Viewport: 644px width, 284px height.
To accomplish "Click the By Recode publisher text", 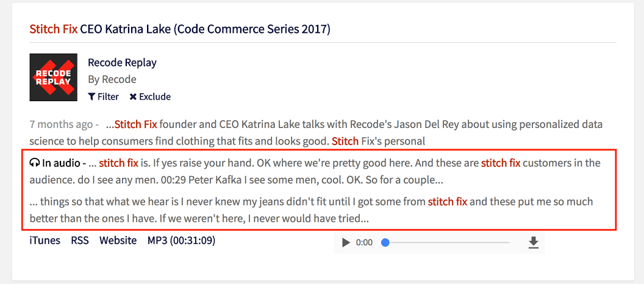I will (112, 79).
